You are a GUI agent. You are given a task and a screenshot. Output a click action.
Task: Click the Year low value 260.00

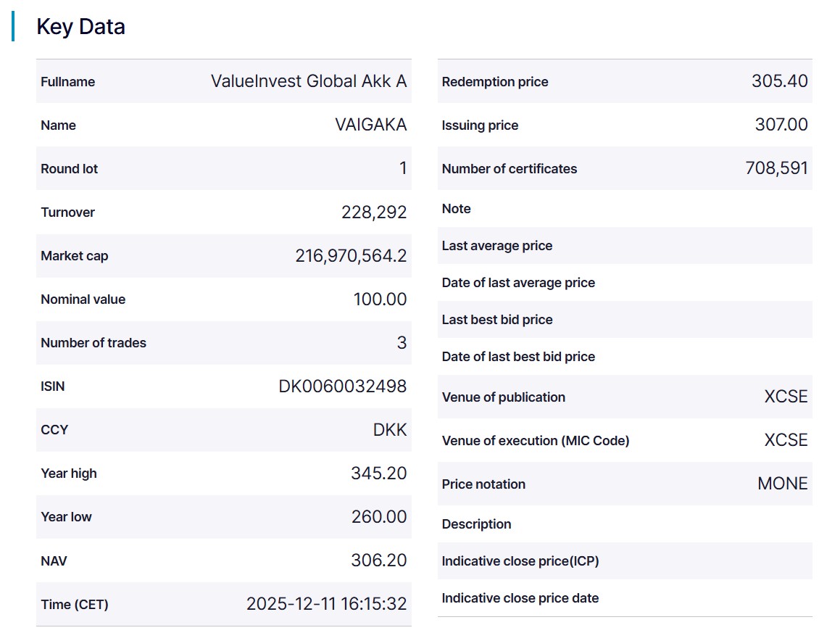point(378,517)
